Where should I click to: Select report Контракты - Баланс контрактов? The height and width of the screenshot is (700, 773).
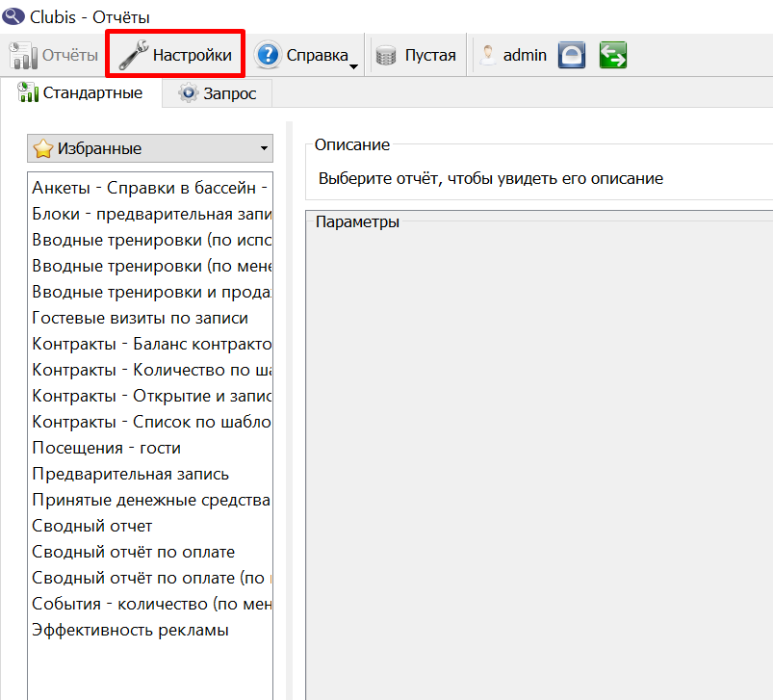pyautogui.click(x=150, y=344)
